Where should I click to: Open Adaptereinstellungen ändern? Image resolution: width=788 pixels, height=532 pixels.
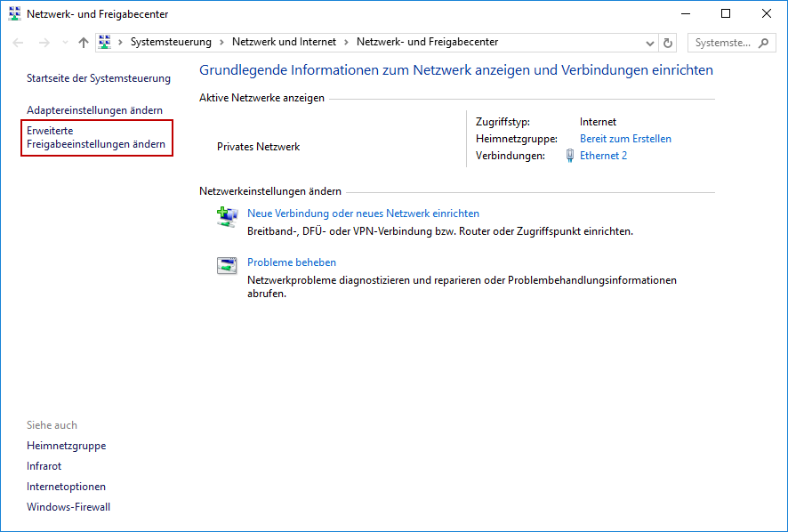tap(94, 110)
